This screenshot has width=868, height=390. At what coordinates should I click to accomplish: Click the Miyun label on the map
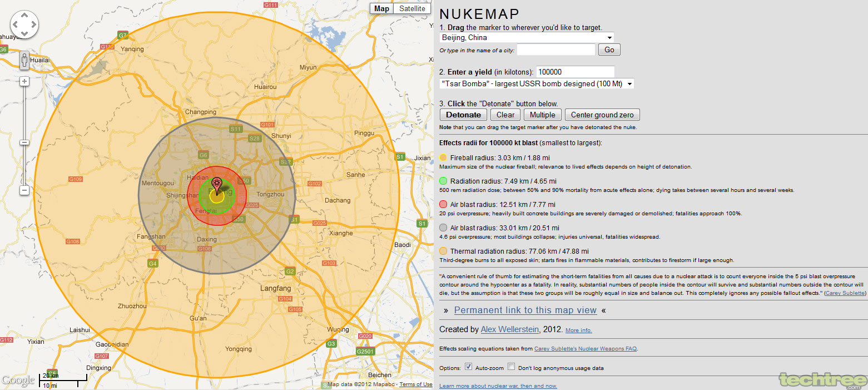[308, 67]
